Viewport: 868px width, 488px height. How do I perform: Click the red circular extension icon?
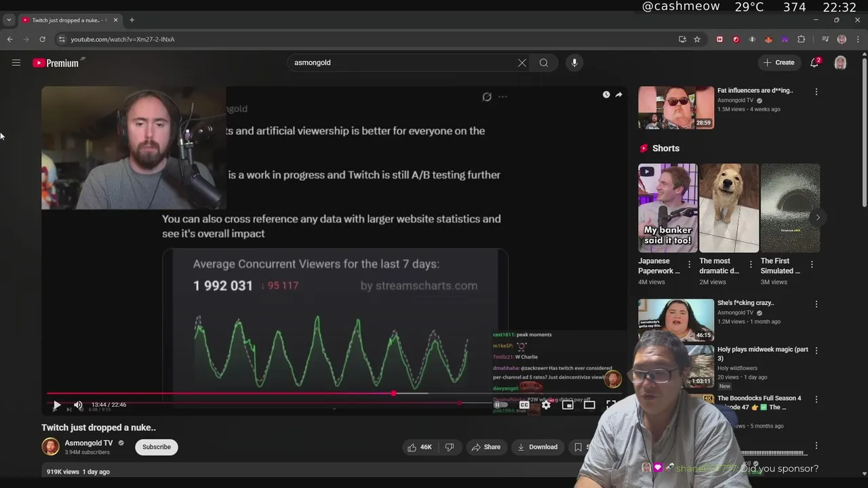pyautogui.click(x=736, y=39)
